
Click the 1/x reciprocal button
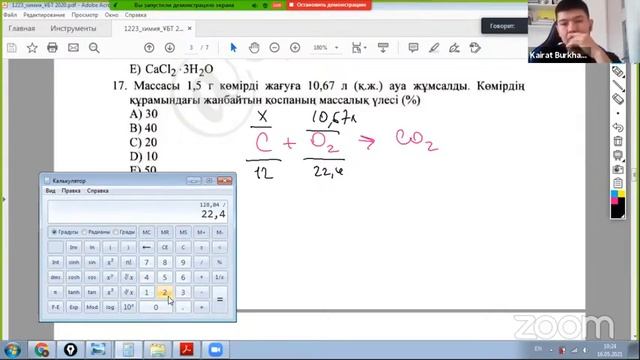(220, 277)
